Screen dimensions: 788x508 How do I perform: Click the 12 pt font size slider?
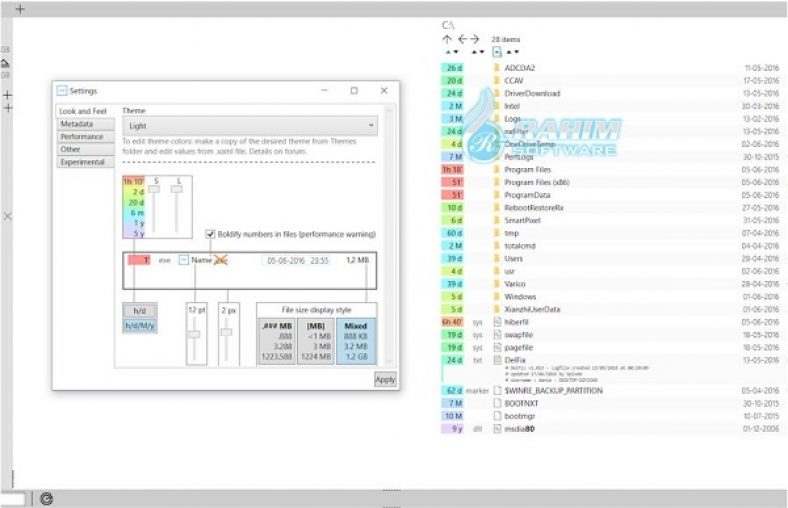point(194,335)
